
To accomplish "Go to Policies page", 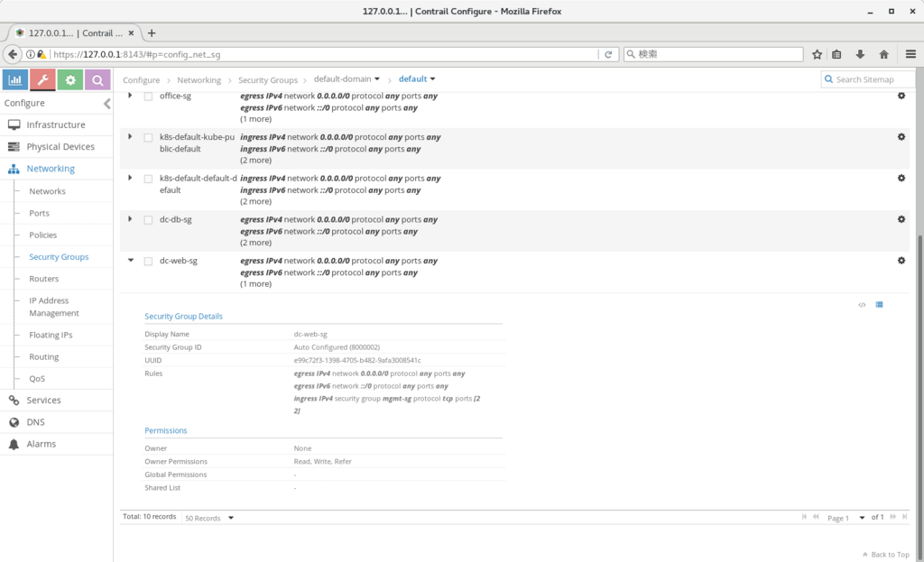I will [x=43, y=235].
